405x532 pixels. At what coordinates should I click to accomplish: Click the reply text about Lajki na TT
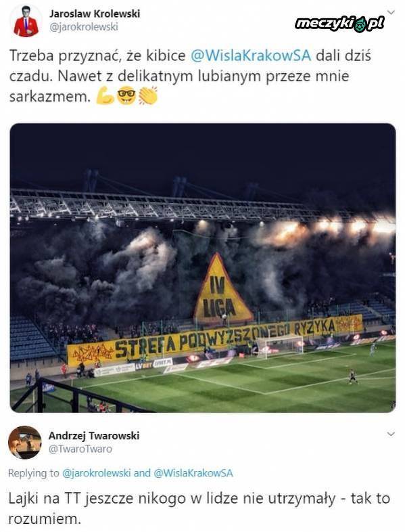point(199,508)
